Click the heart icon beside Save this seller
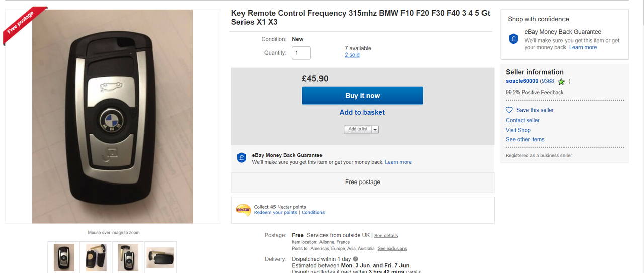This screenshot has height=273, width=644. [x=509, y=110]
